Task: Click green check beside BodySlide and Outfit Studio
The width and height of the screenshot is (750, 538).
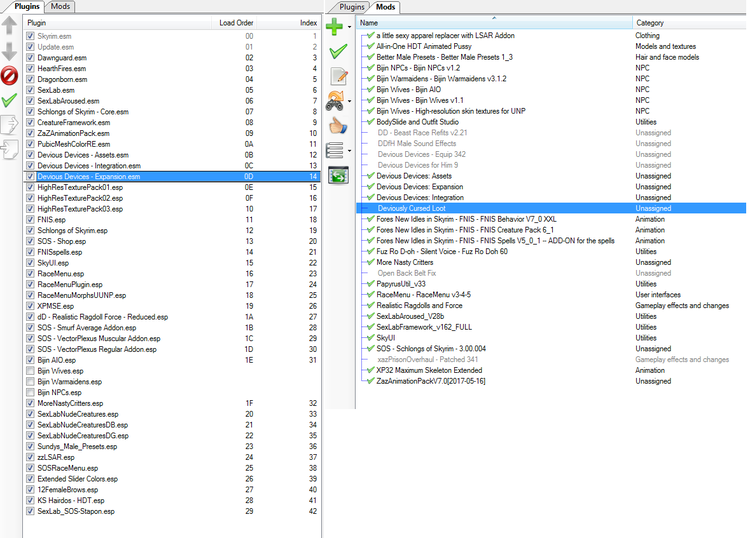Action: point(370,121)
